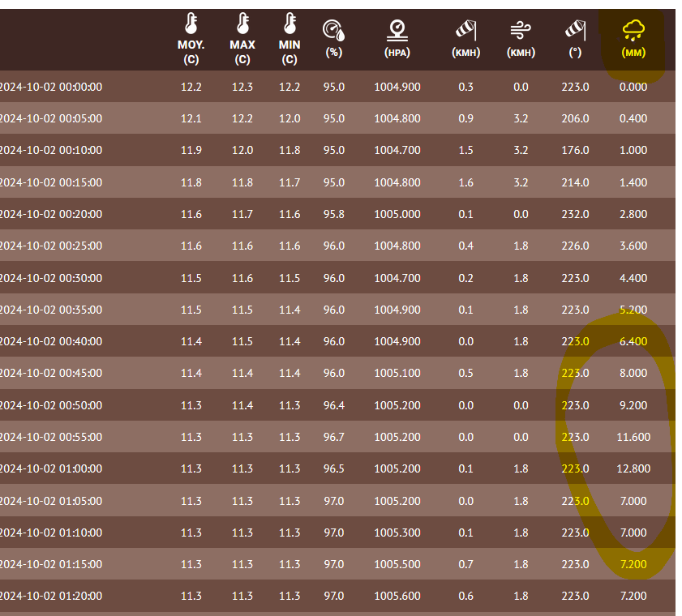The image size is (682, 616).
Task: Click the 12.800 rainfall value at 01:00:00
Action: click(x=633, y=468)
